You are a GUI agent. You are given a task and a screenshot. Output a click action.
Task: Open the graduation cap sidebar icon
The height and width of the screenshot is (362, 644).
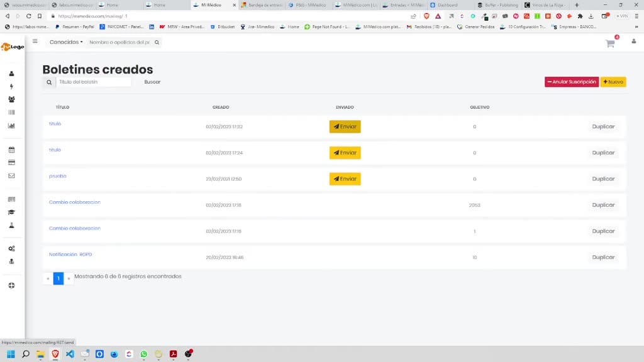tap(11, 212)
